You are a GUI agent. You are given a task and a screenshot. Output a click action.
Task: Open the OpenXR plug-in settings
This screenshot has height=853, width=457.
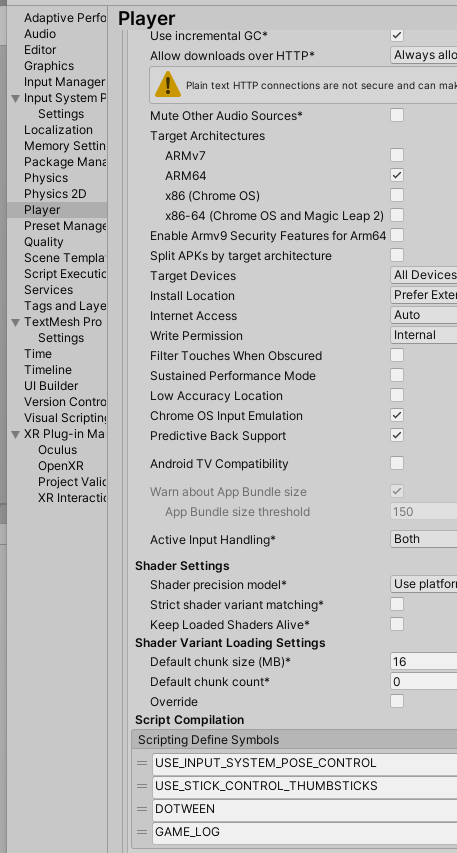60,466
